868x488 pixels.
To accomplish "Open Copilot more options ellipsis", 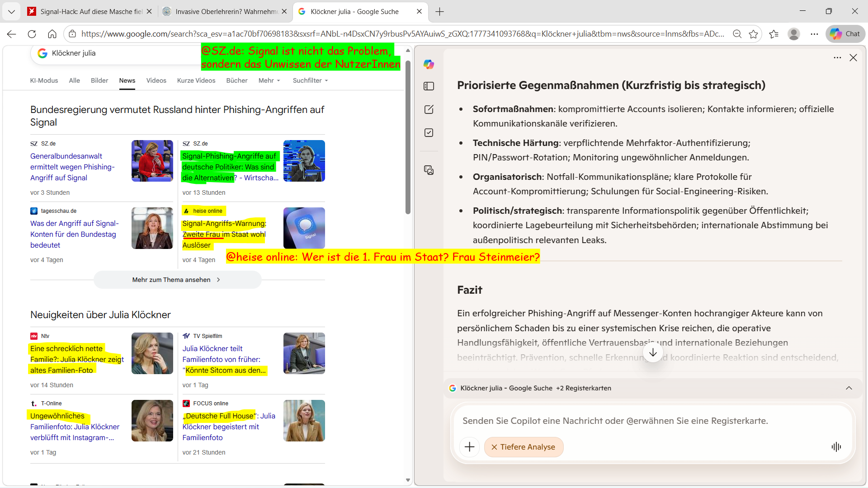I will (x=837, y=57).
